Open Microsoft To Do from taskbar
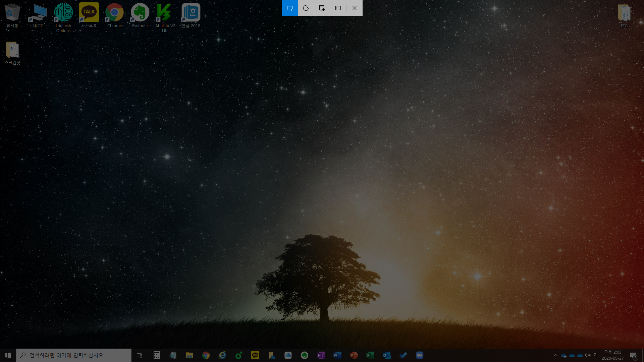644x362 pixels. point(403,355)
